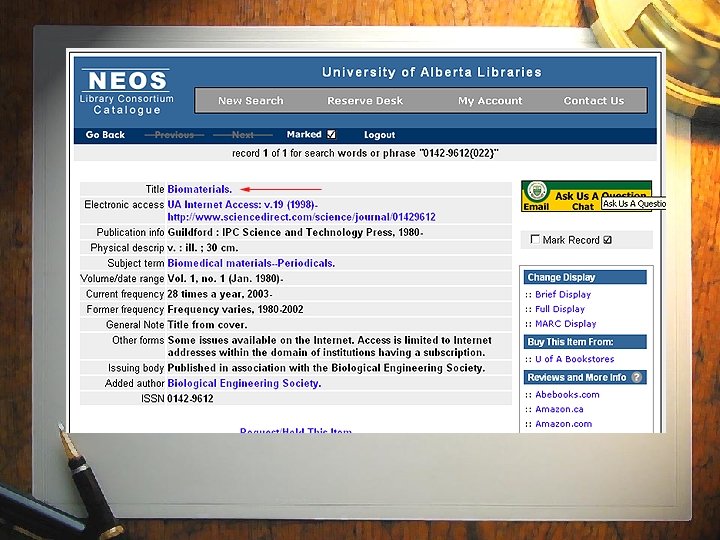Click the Physical descrip value v. : ill. ; 30 cm.
720x540 pixels.
tap(202, 248)
